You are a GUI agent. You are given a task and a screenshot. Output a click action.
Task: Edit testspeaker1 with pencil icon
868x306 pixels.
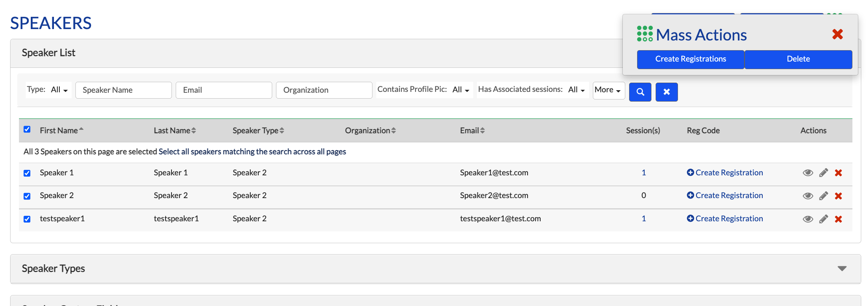pos(823,219)
